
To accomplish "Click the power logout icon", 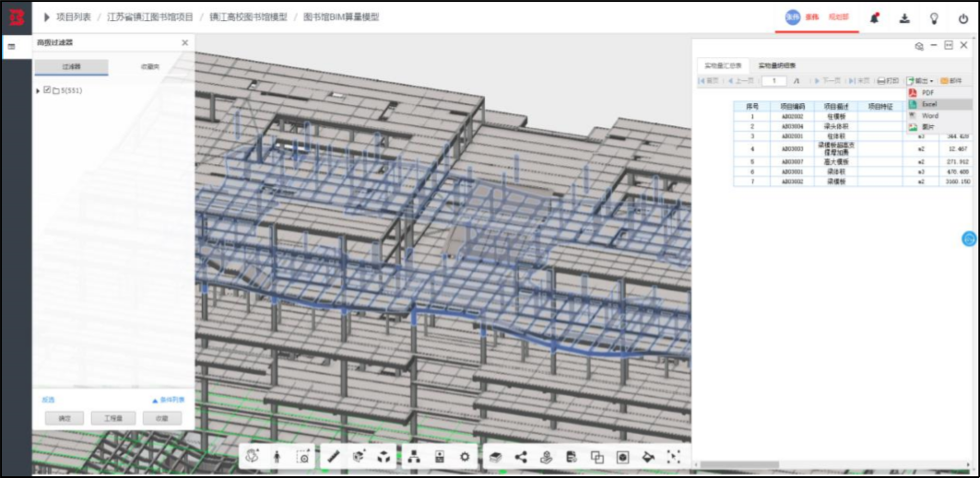I will tap(963, 18).
